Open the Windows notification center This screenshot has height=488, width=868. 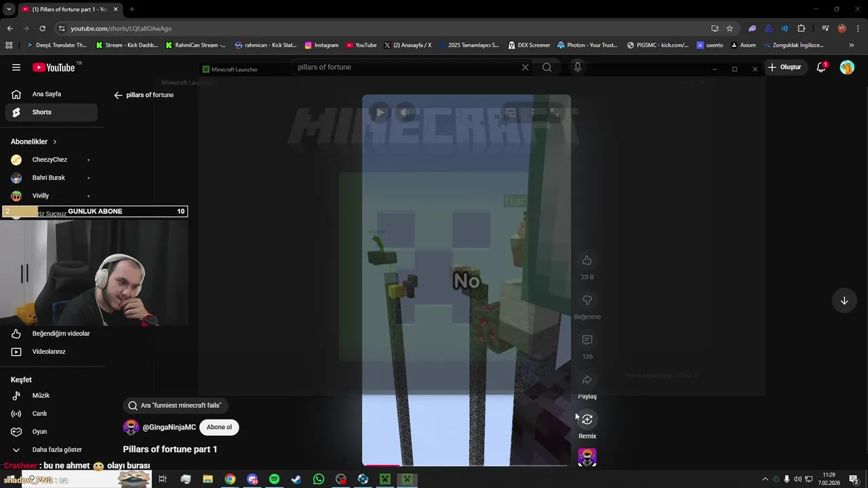point(854,479)
